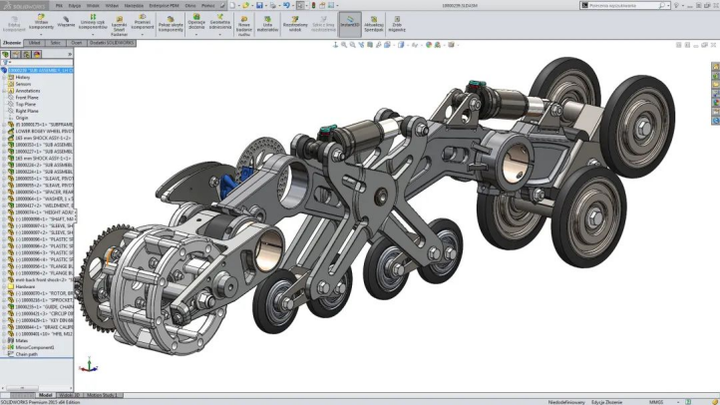Click the Print icon
Screen dimensions: 720x405
(x=273, y=6)
